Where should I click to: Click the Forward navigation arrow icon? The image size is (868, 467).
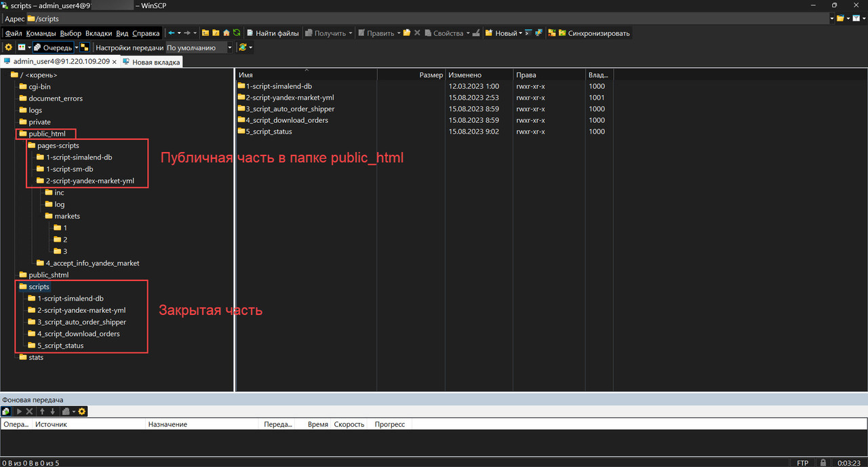click(x=187, y=33)
